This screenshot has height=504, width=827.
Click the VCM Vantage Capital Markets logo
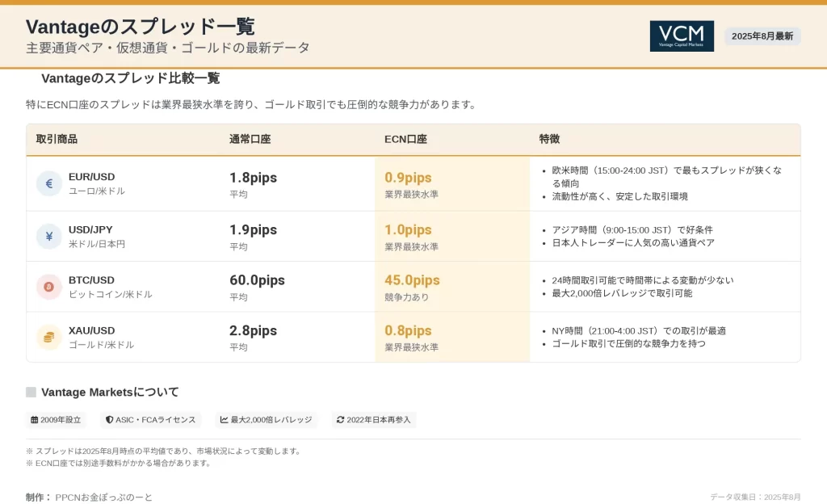click(682, 36)
